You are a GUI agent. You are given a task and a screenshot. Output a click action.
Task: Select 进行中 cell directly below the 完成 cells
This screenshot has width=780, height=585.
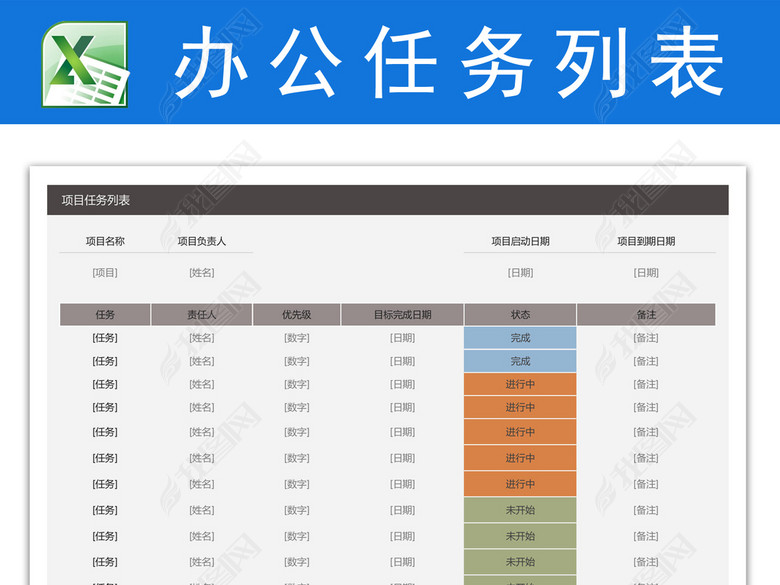(x=520, y=384)
